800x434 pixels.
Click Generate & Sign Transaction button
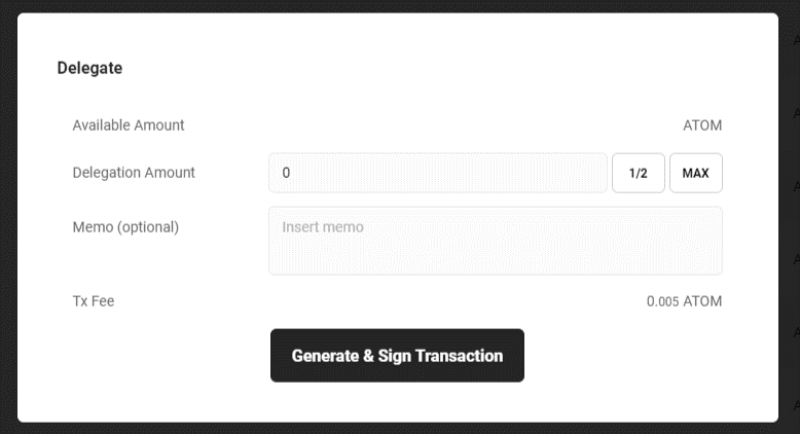[397, 356]
